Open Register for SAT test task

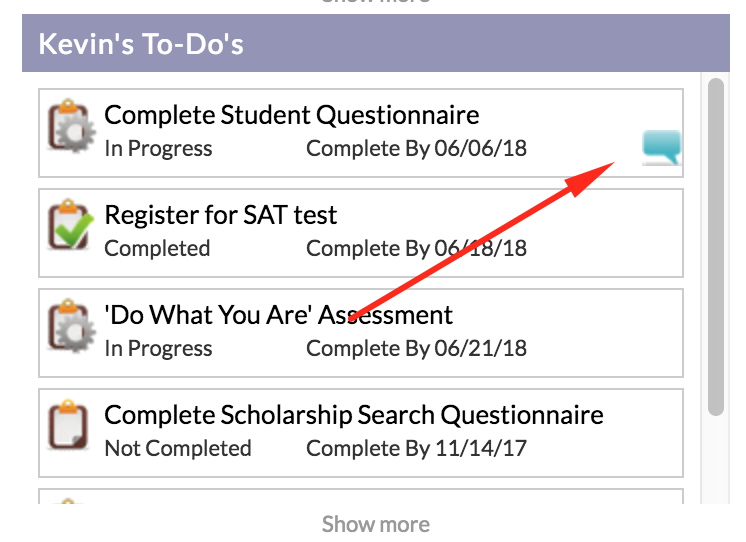tap(220, 215)
